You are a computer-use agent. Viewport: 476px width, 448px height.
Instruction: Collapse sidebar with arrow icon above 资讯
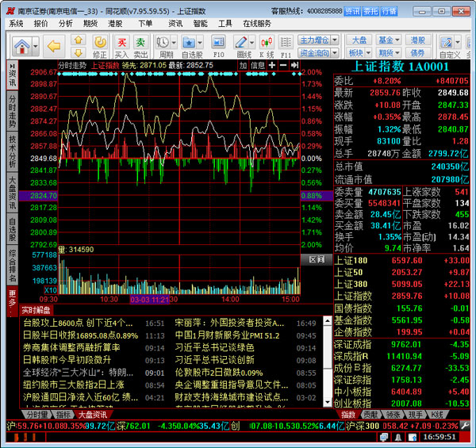[x=12, y=66]
